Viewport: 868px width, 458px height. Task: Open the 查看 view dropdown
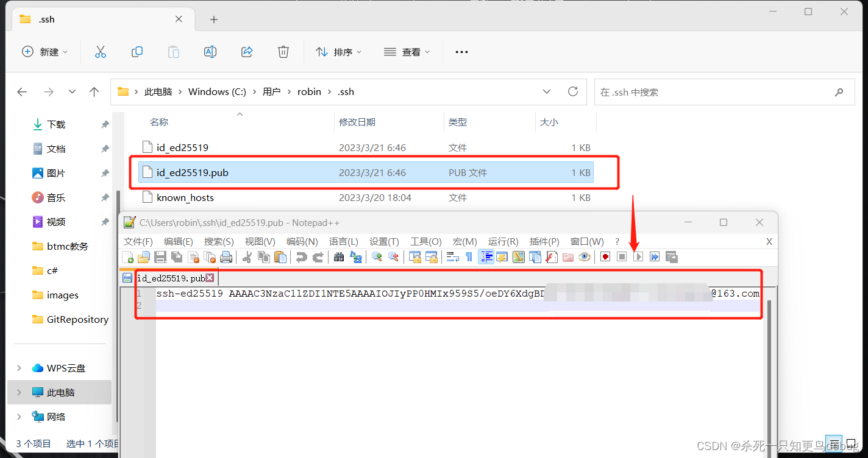407,52
